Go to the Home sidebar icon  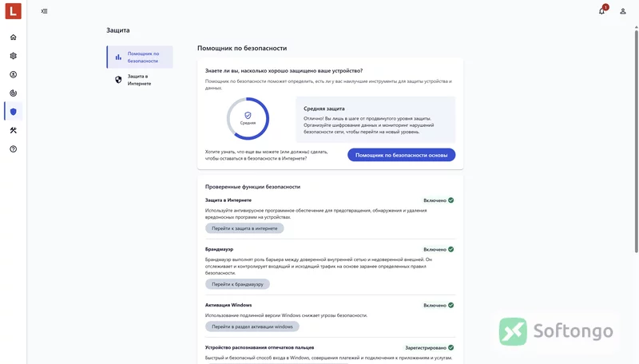pyautogui.click(x=14, y=38)
